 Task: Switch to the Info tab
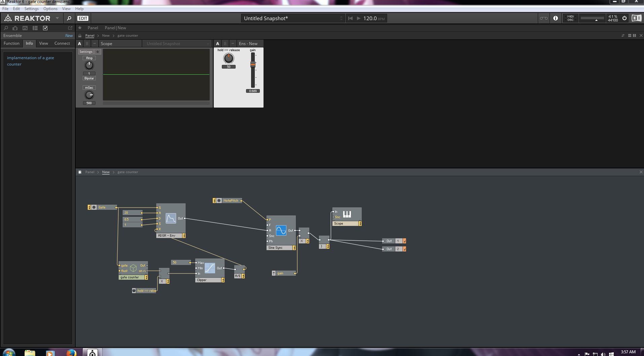click(29, 43)
